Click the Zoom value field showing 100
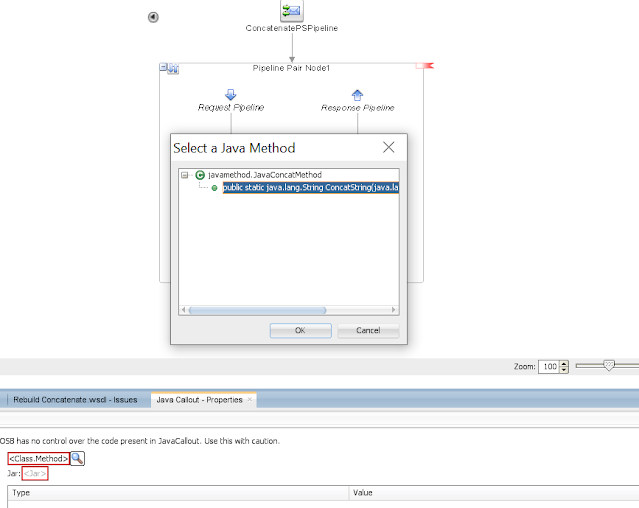This screenshot has height=508, width=639. [x=549, y=367]
